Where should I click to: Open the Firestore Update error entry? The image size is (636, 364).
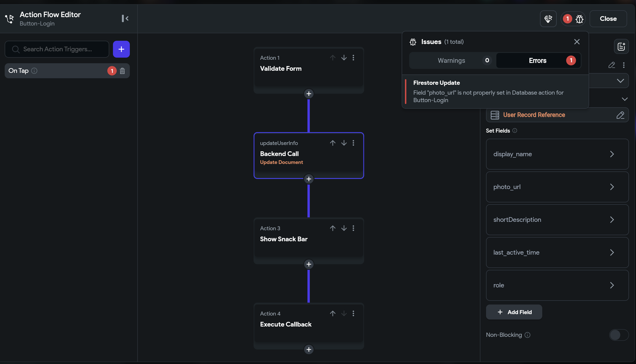[x=495, y=92]
